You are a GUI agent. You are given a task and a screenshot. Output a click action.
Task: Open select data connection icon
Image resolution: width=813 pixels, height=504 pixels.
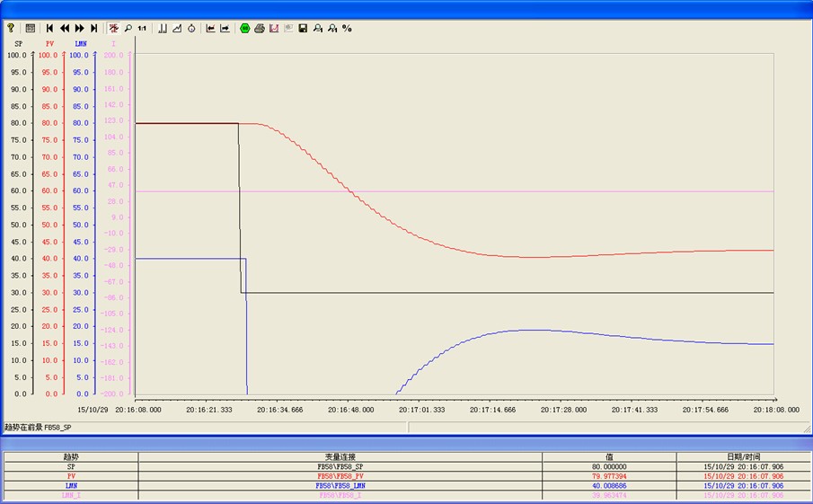pyautogui.click(x=163, y=28)
